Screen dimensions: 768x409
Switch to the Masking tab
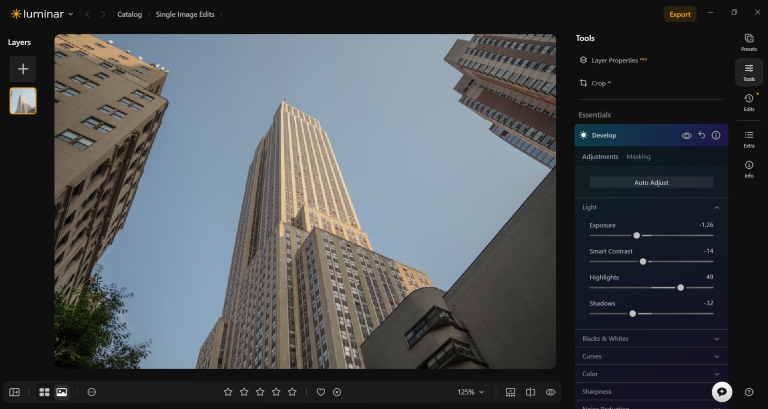638,157
